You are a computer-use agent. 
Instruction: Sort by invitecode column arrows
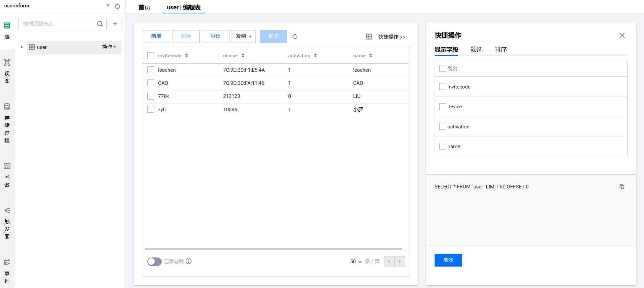[187, 55]
